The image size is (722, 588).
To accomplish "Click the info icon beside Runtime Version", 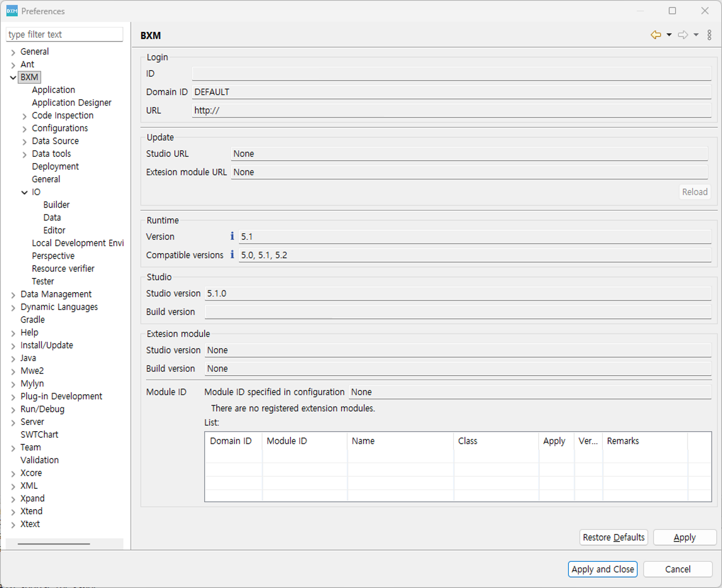I will (232, 236).
